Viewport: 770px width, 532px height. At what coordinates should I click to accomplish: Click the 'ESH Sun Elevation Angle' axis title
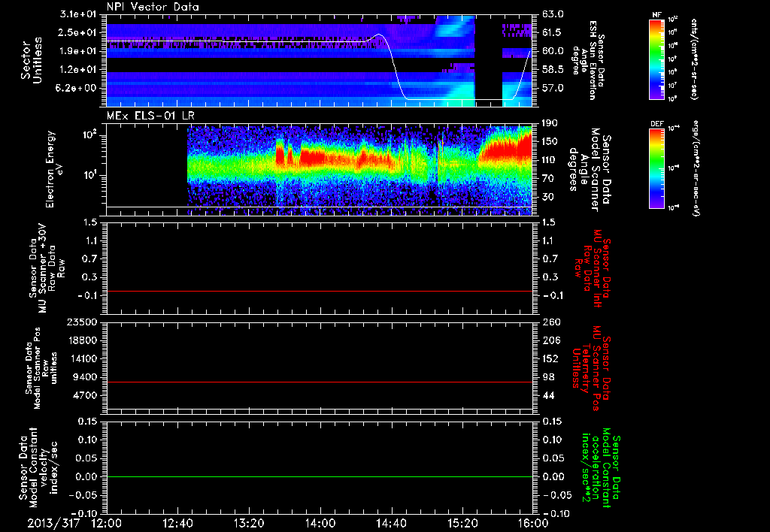click(x=588, y=60)
